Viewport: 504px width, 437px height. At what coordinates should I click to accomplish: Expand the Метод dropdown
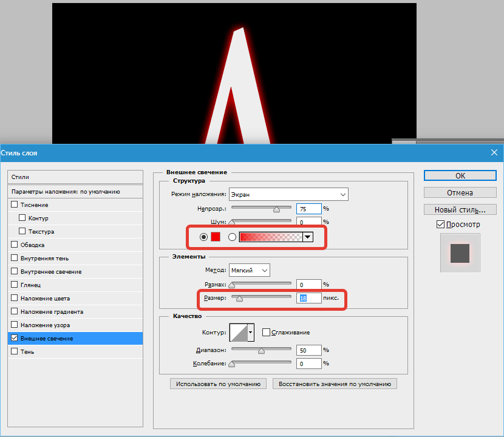pos(250,270)
